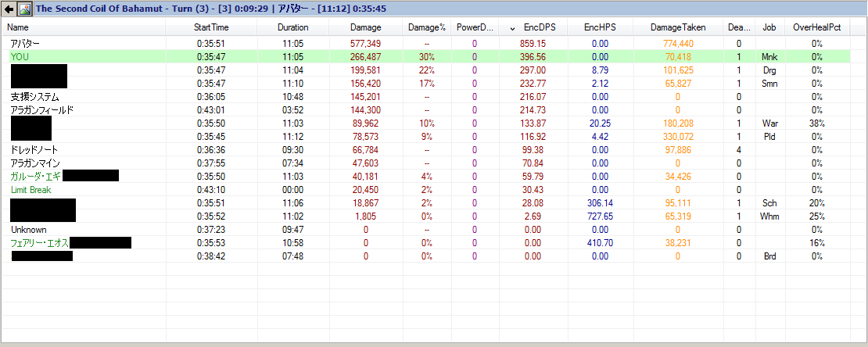The height and width of the screenshot is (347, 868).
Task: Sort by the Name column header
Action: [17, 27]
